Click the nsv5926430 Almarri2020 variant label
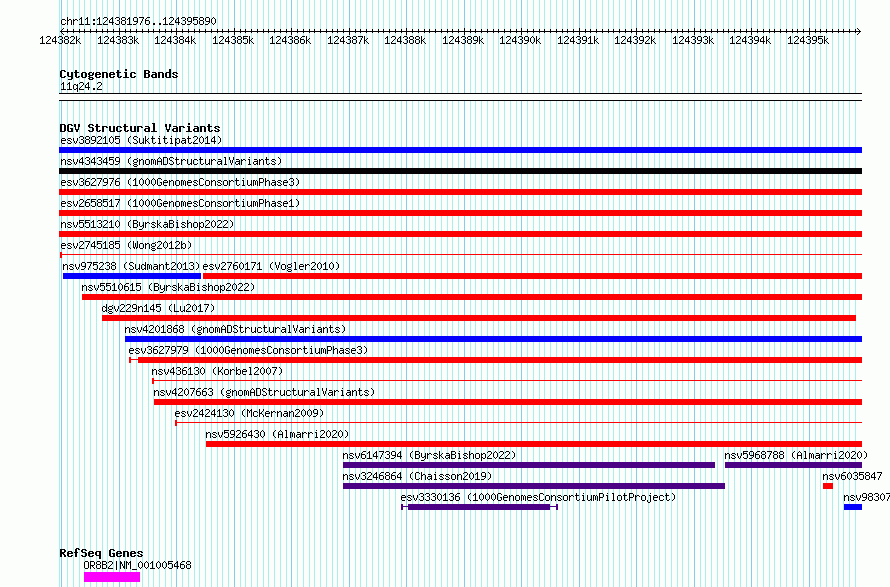Screen dimensions: 890x587 [x=277, y=434]
